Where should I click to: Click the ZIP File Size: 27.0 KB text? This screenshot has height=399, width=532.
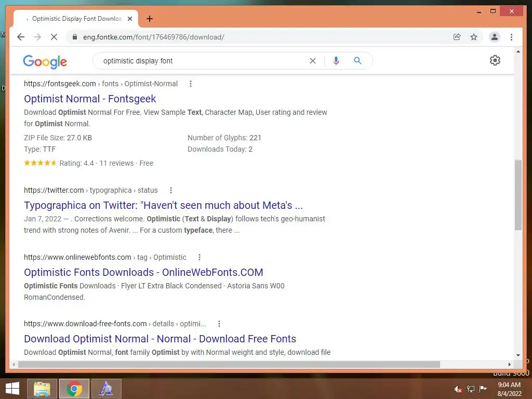pos(58,138)
